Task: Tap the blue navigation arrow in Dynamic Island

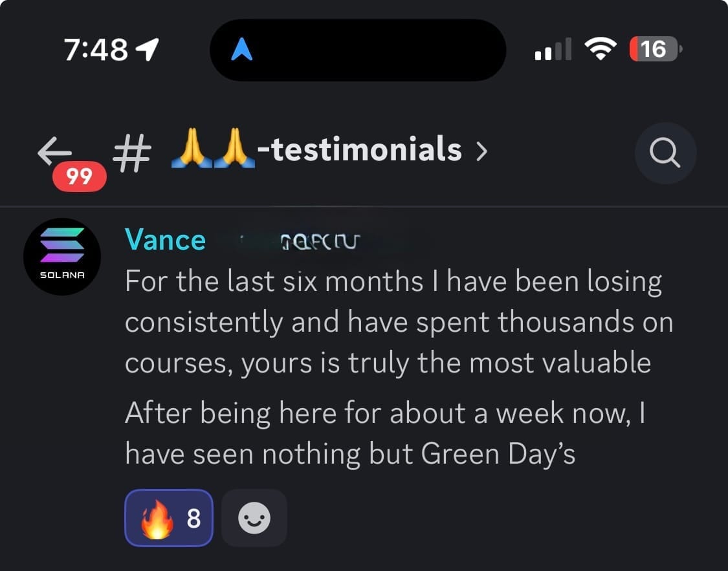Action: 242,50
